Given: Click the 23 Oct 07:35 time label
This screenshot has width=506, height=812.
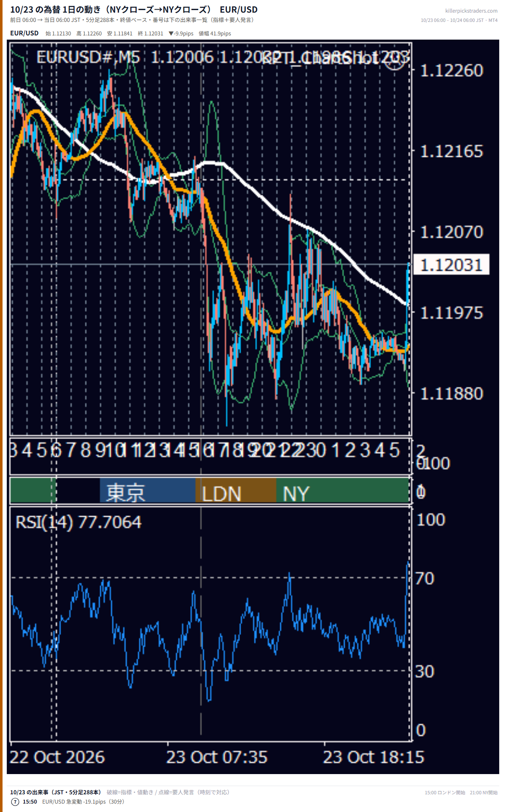Looking at the screenshot, I should click(x=217, y=757).
